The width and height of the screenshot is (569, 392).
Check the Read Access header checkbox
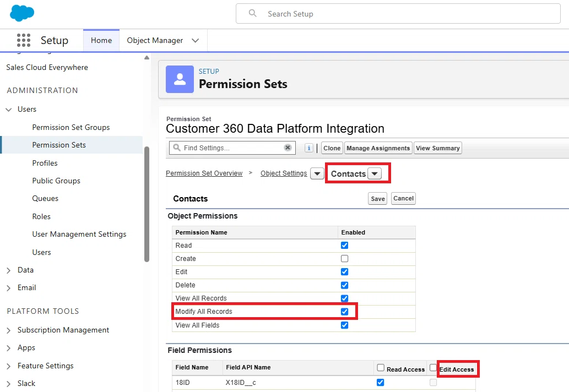pos(380,368)
